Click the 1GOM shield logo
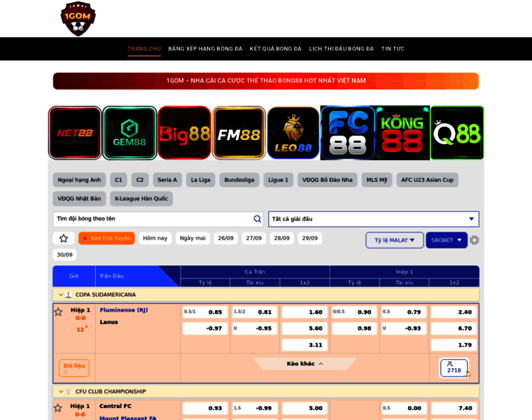This screenshot has width=532, height=420. tap(78, 19)
